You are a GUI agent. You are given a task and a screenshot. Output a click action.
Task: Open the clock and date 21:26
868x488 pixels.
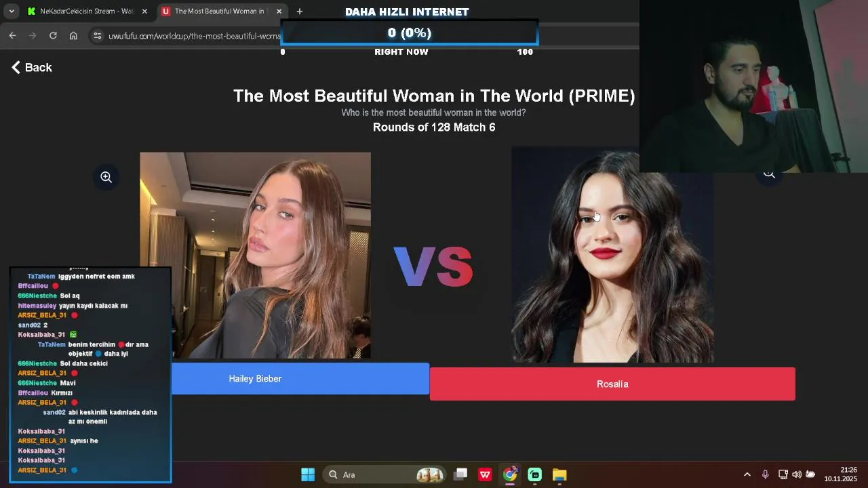click(841, 474)
